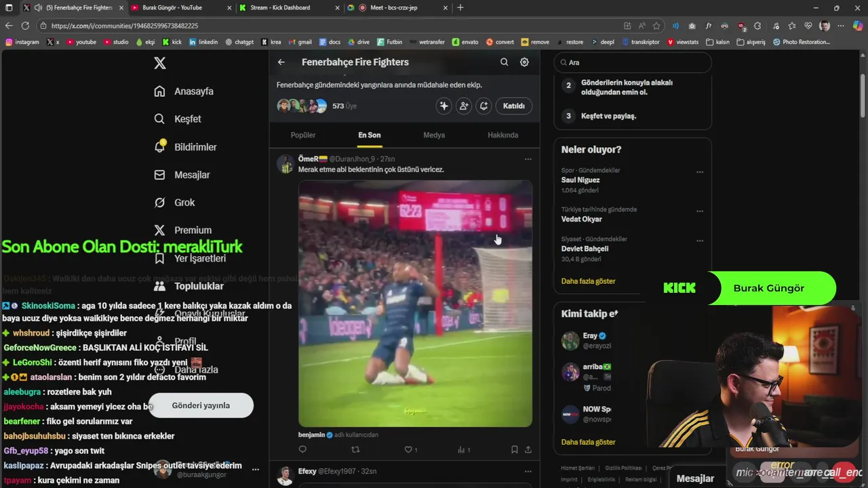This screenshot has height=488, width=868.
Task: Open tab search dropdown in browser title bar
Action: pyautogui.click(x=9, y=7)
